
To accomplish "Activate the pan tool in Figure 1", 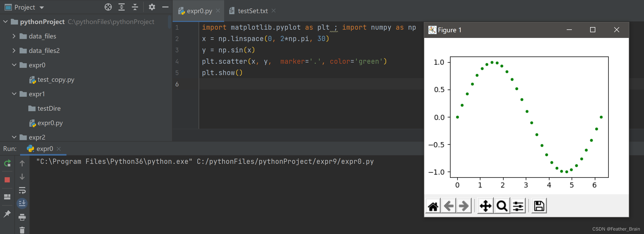I will coord(485,206).
